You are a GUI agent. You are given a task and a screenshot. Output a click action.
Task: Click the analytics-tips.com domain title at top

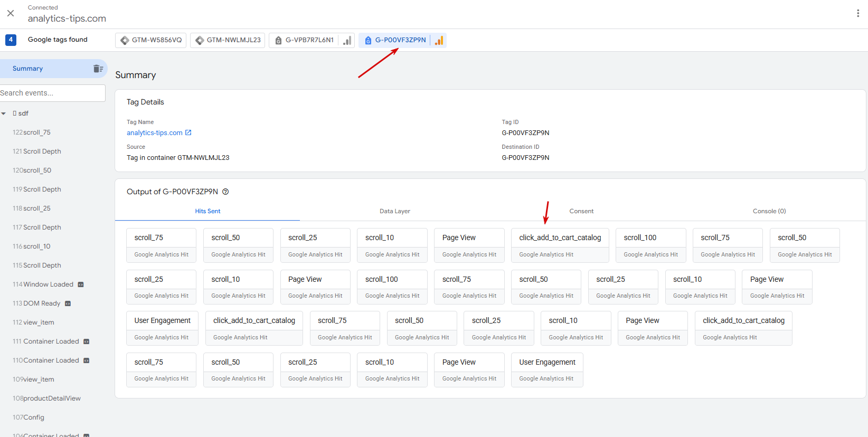click(67, 18)
